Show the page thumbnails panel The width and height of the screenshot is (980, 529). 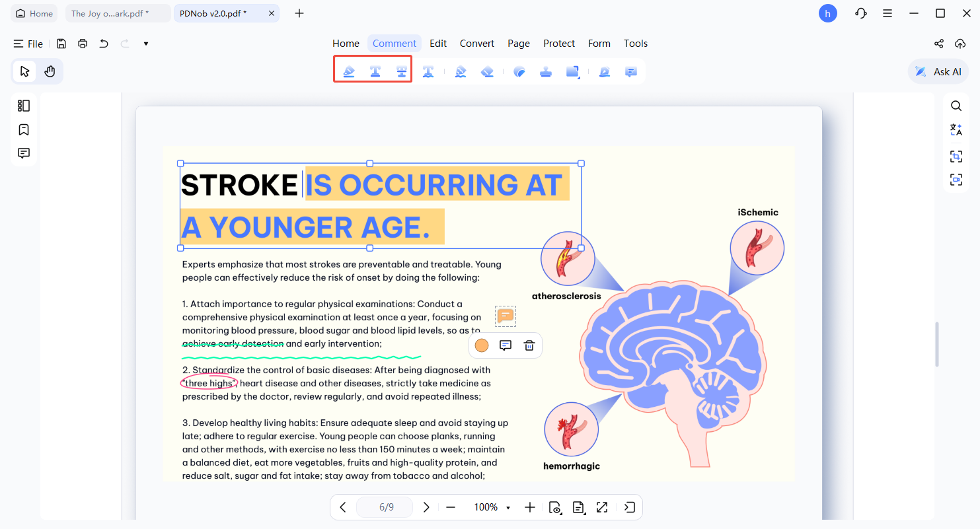pos(23,106)
